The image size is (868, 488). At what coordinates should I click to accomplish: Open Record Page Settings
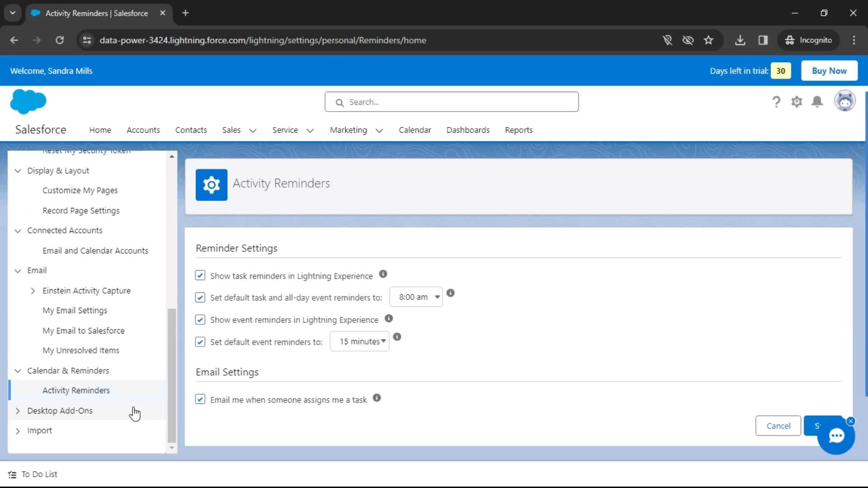81,211
